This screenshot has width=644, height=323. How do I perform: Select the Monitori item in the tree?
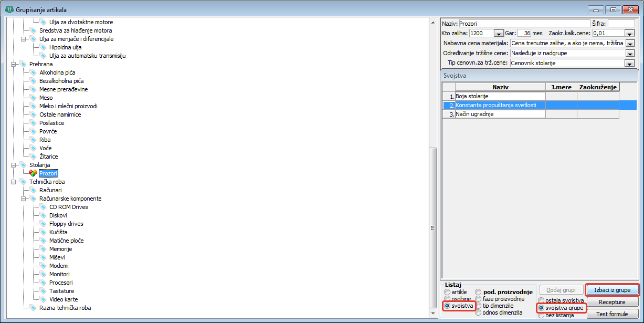pos(59,274)
